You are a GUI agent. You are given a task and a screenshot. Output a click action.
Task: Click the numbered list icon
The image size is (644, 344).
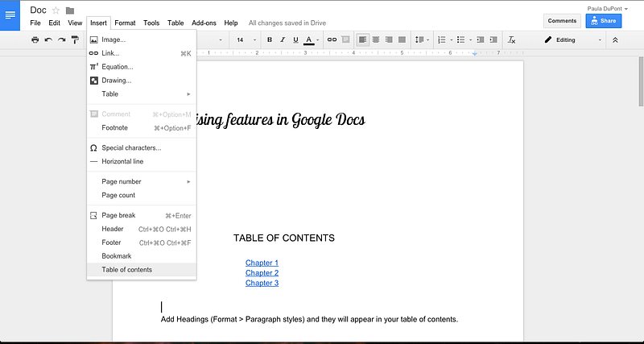pyautogui.click(x=442, y=39)
